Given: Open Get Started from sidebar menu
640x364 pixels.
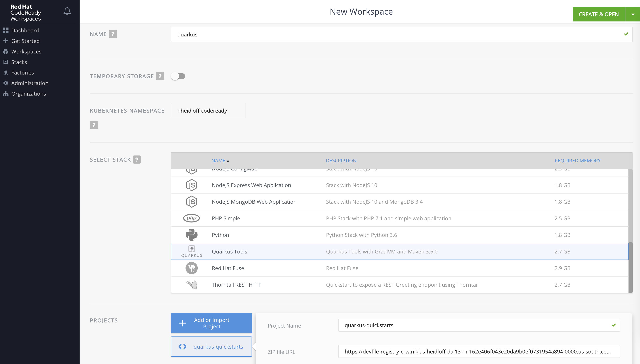Looking at the screenshot, I should tap(25, 41).
